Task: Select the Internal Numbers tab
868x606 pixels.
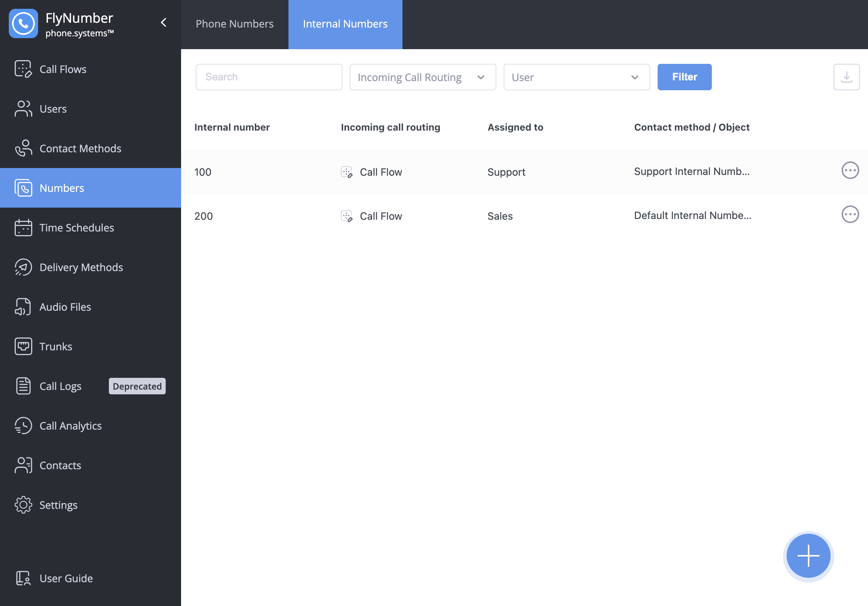Action: click(345, 24)
